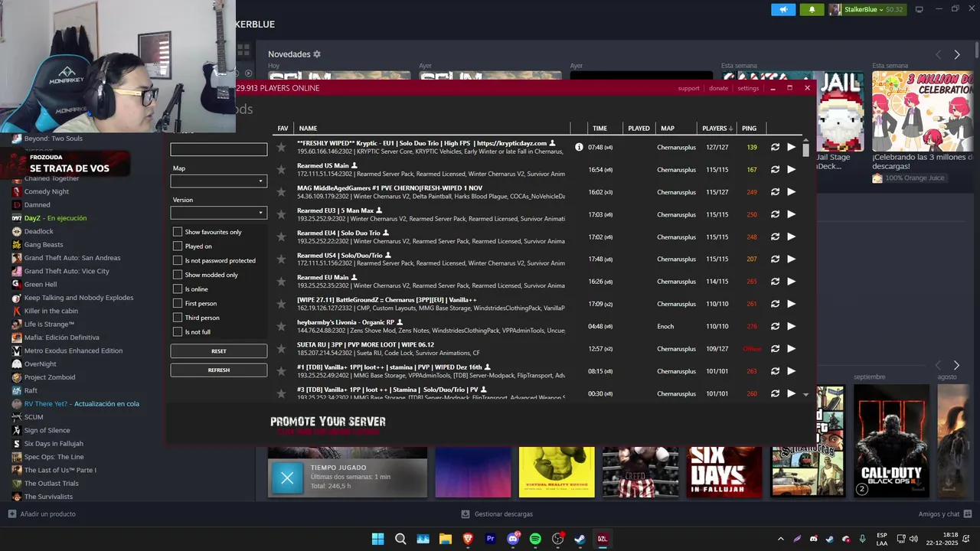
Task: Select Project Zomboid in Steam library
Action: (49, 377)
